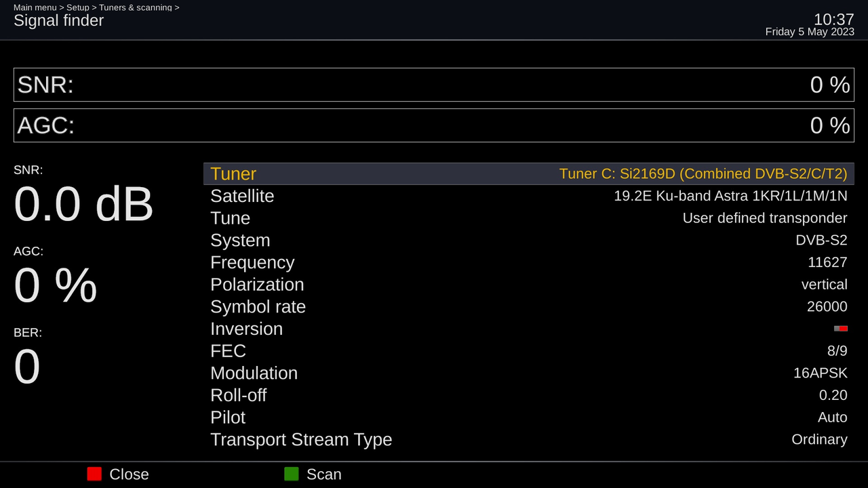Select the Roll-off 0.20 row
Image resolution: width=868 pixels, height=488 pixels.
tap(528, 395)
